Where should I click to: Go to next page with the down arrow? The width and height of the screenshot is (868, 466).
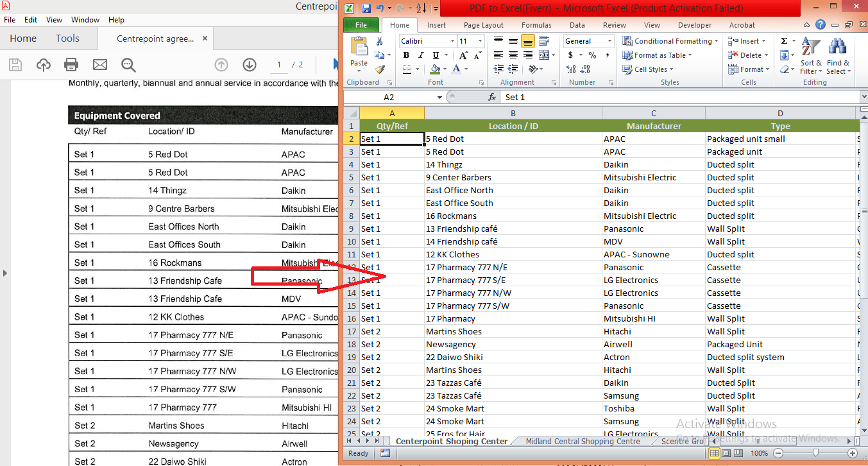pyautogui.click(x=250, y=65)
